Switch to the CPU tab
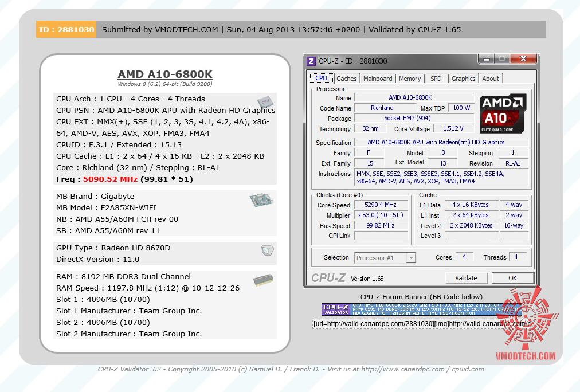 (321, 78)
